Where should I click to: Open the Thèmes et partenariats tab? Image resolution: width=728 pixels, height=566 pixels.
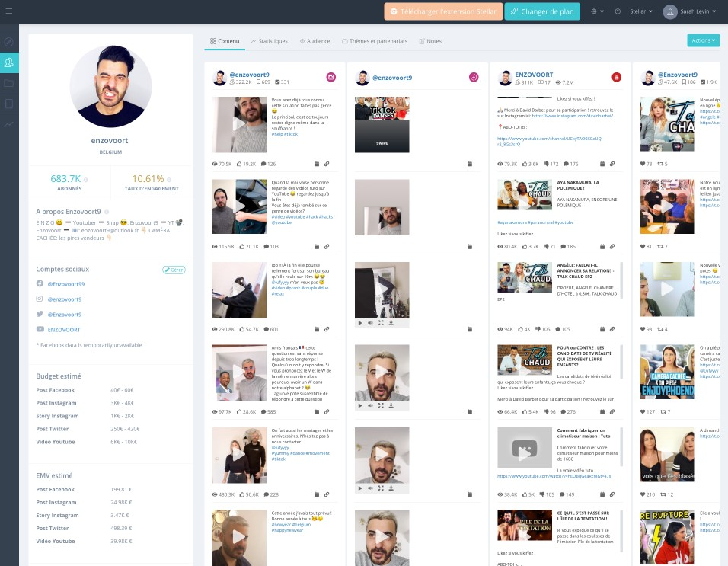(x=375, y=41)
